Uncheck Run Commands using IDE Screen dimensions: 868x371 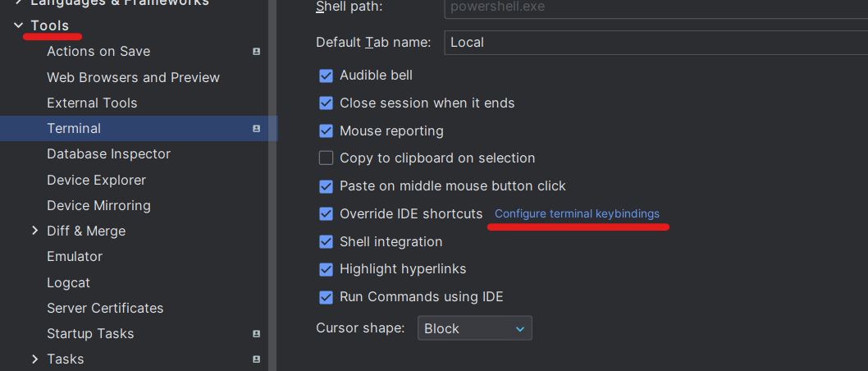[x=326, y=297]
